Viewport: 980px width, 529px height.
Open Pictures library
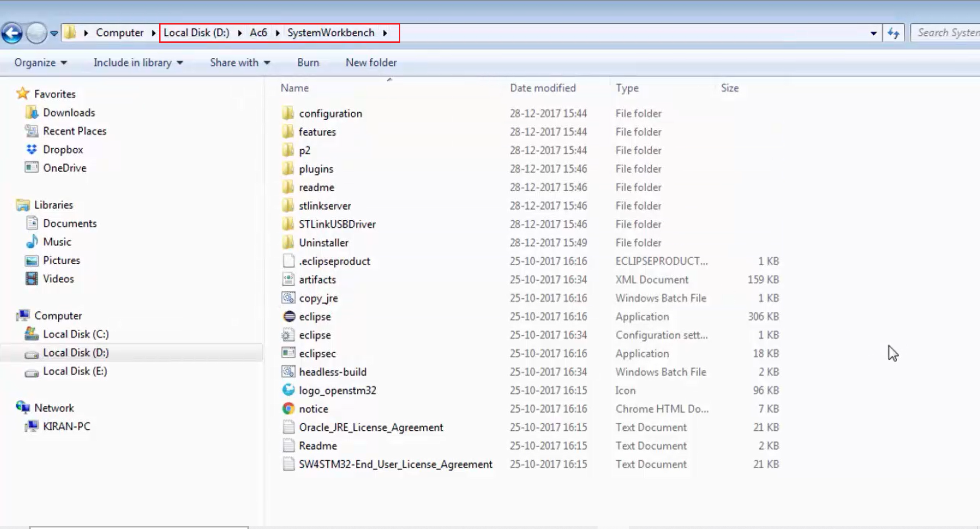point(61,260)
